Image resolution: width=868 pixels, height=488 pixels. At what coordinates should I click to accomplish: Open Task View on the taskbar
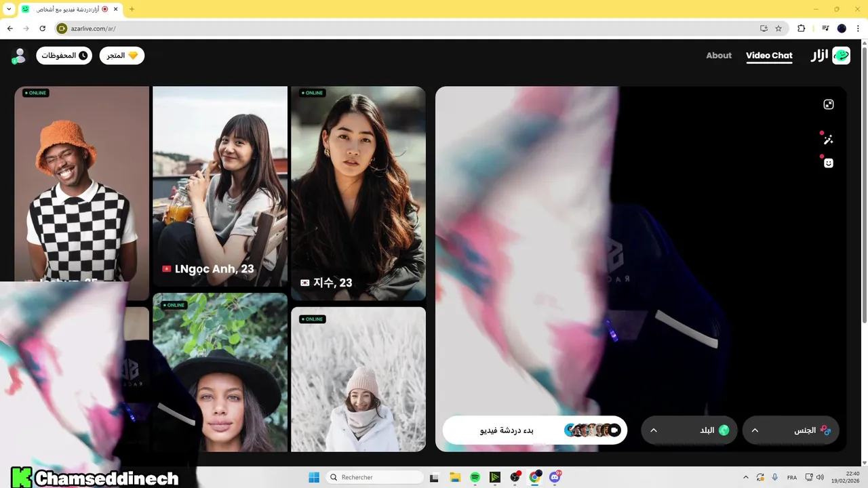(435, 477)
